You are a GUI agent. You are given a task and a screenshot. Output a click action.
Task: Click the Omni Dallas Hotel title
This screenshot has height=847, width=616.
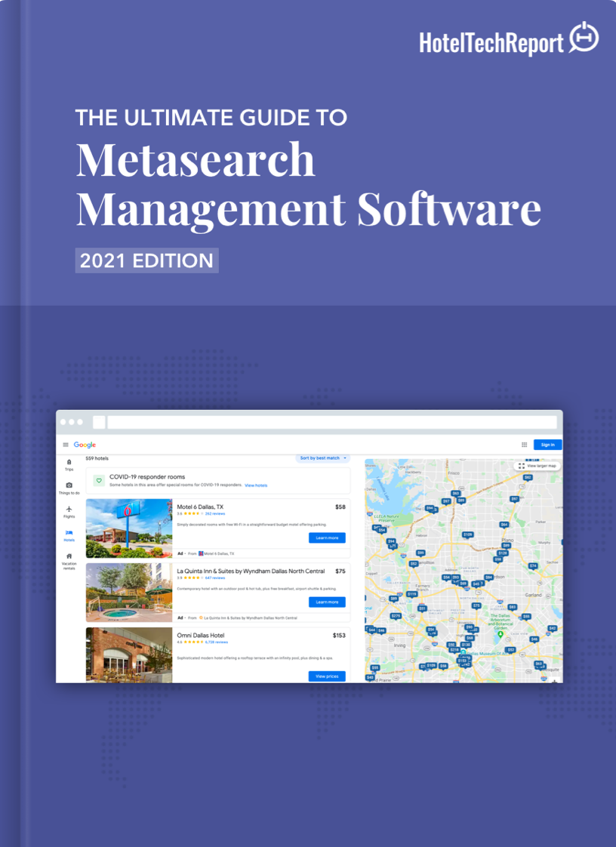pos(201,636)
